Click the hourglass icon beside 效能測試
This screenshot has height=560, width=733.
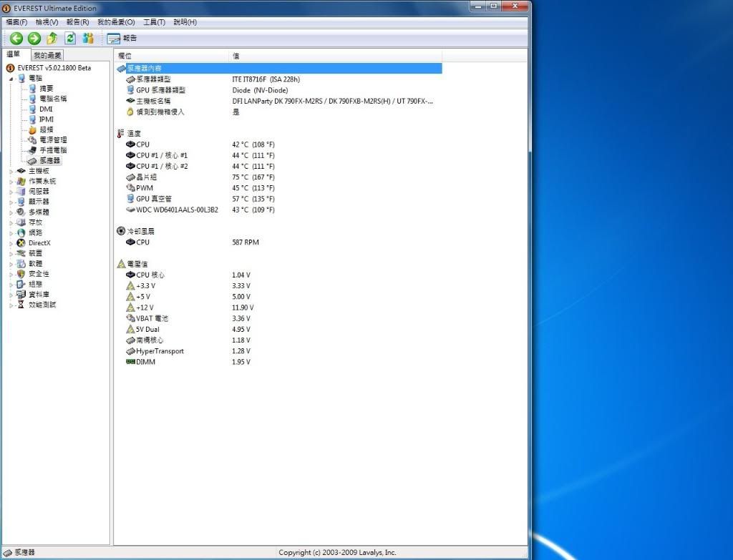point(21,305)
